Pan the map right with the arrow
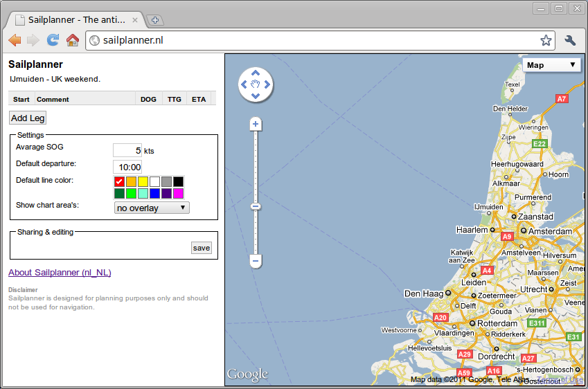Image resolution: width=588 pixels, height=389 pixels. coord(267,84)
